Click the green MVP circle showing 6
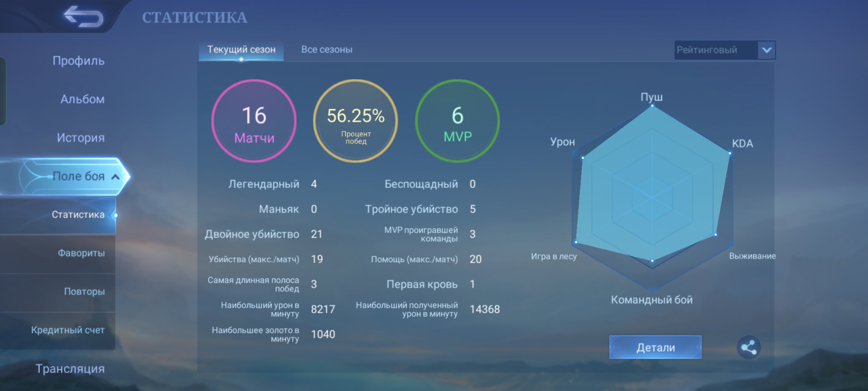 [458, 121]
